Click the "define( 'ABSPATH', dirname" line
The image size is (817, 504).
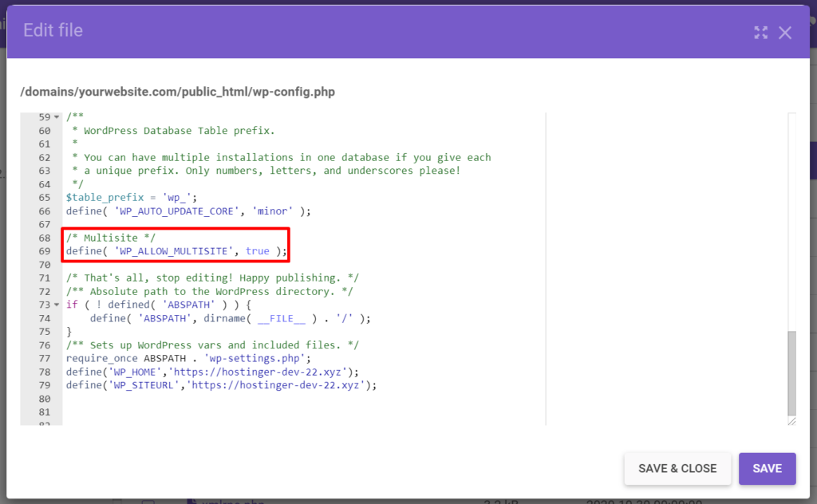(x=231, y=319)
